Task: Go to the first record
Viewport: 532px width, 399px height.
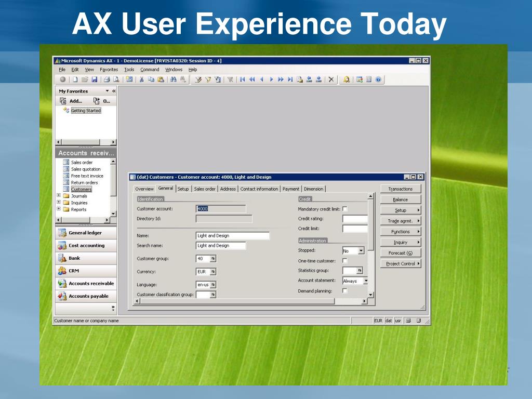Action: pyautogui.click(x=242, y=79)
